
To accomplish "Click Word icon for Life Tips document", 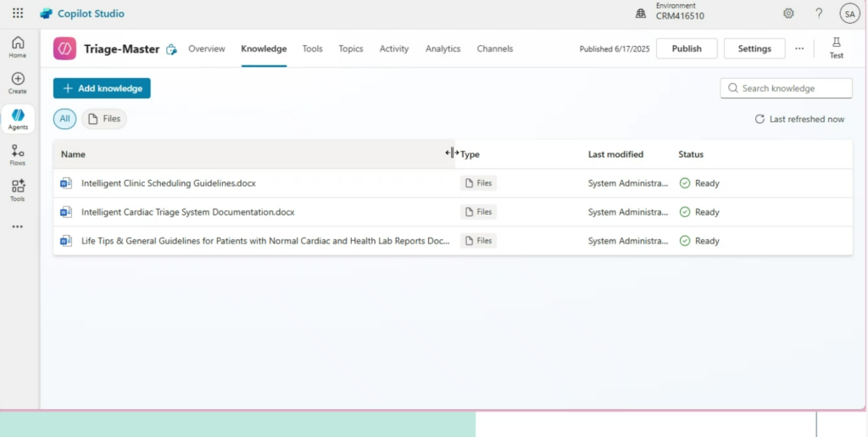I will pyautogui.click(x=66, y=241).
